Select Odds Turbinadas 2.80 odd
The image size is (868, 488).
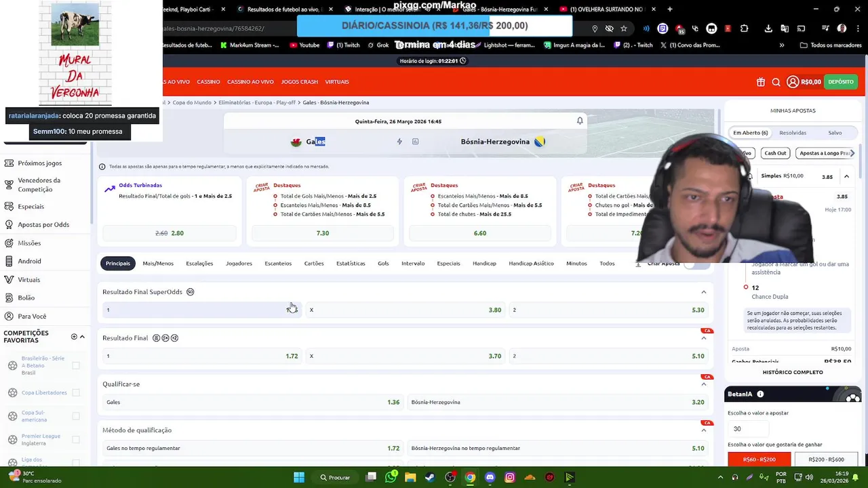click(x=170, y=233)
